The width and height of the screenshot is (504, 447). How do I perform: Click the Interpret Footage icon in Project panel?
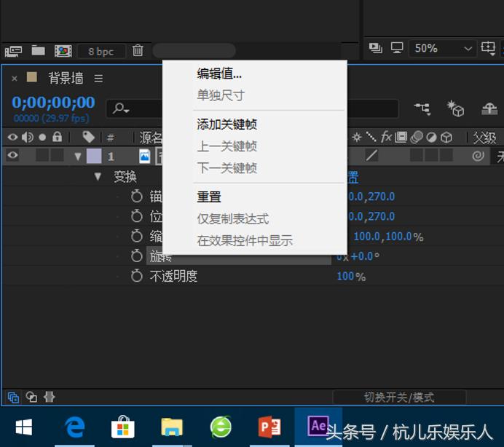[13, 51]
